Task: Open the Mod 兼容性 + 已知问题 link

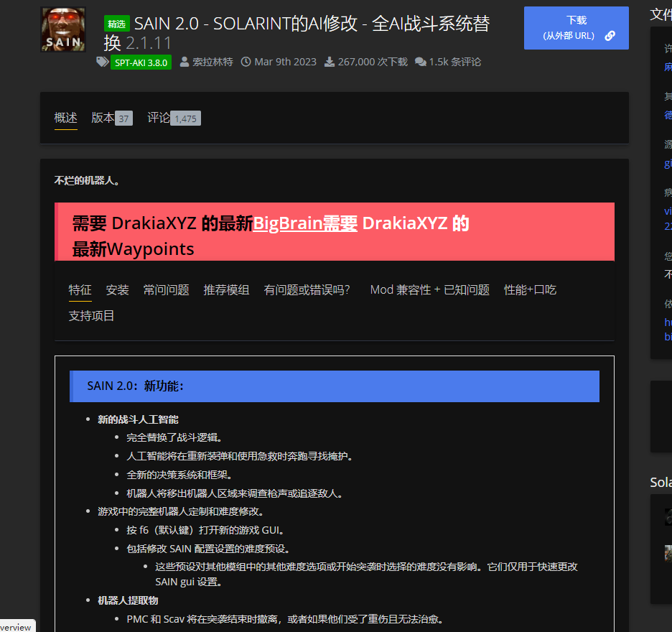Action: point(429,289)
